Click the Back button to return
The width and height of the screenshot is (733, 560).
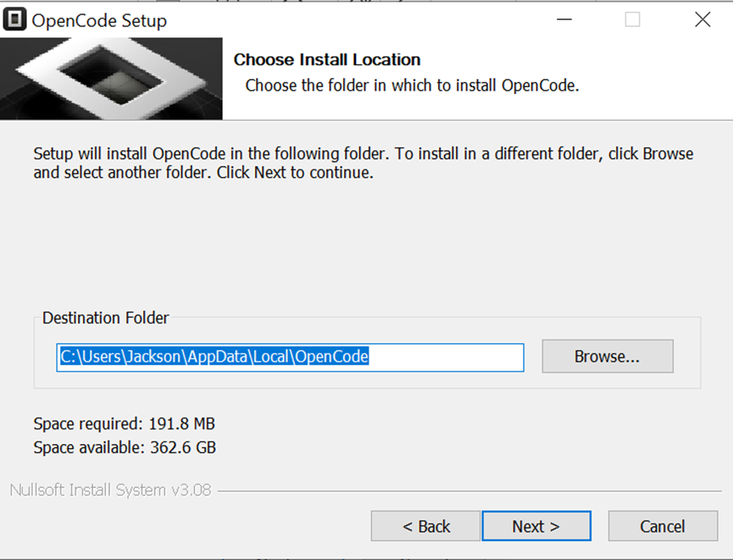(x=425, y=525)
